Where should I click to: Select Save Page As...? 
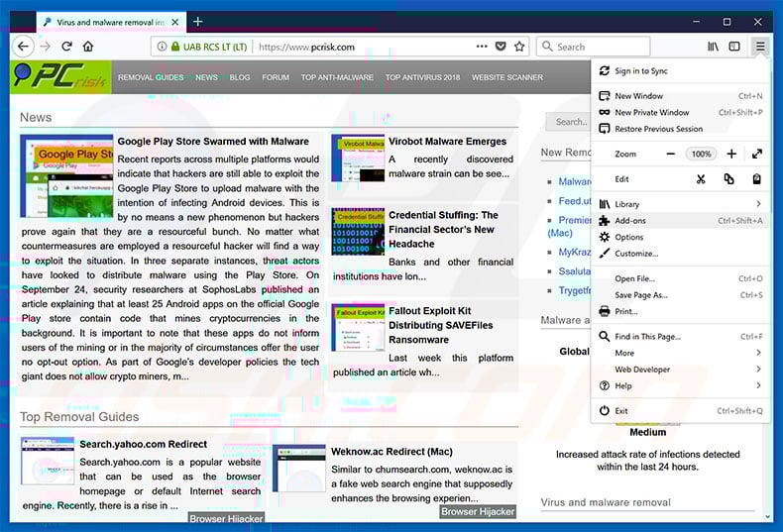click(x=680, y=295)
